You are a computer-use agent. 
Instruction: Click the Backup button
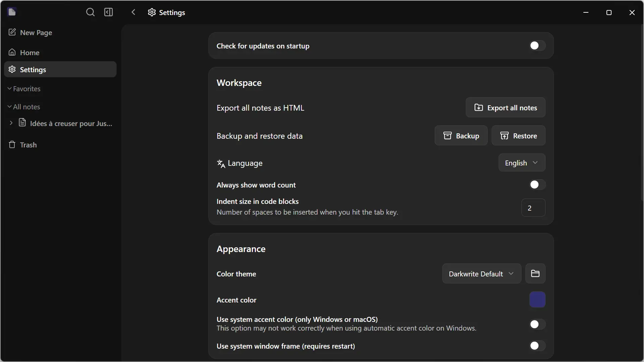(461, 136)
